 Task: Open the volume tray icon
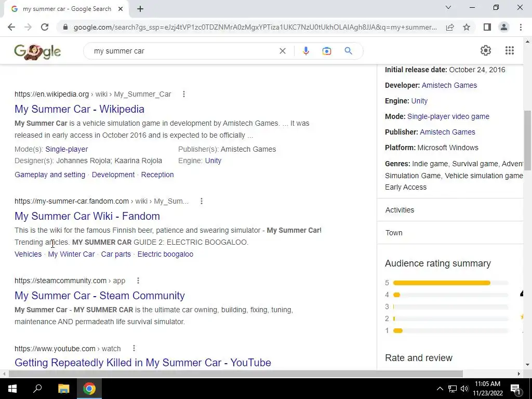464,389
